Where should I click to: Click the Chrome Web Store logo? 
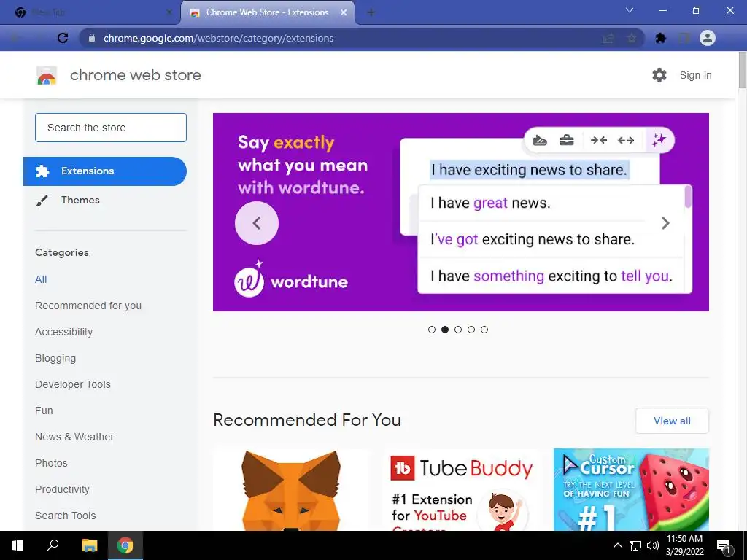pos(47,75)
